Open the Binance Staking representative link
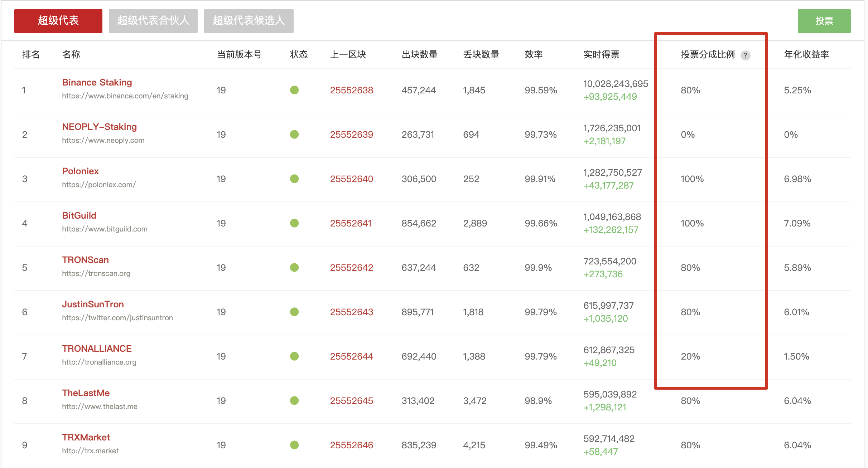Screen dimensions: 868x468 (97, 82)
